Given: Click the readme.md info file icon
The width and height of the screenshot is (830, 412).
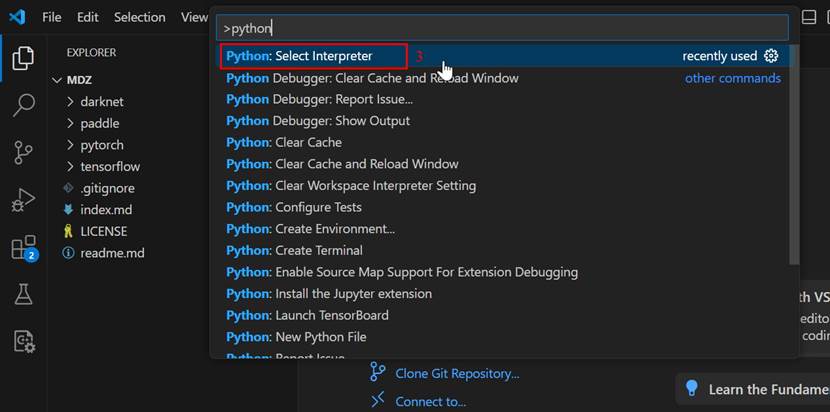Looking at the screenshot, I should click(68, 253).
